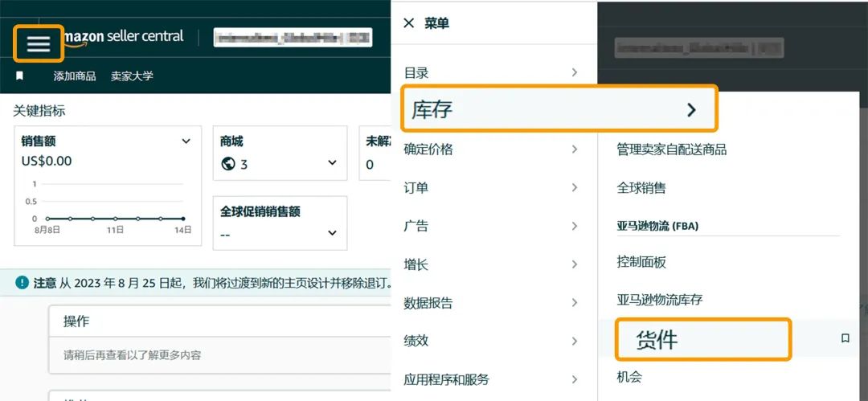Expand the 确定价格 menu entry
This screenshot has height=401, width=868.
coord(492,149)
